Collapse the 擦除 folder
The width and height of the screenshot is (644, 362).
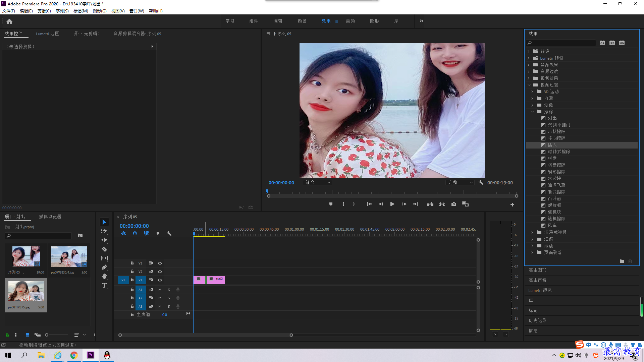[x=533, y=112]
